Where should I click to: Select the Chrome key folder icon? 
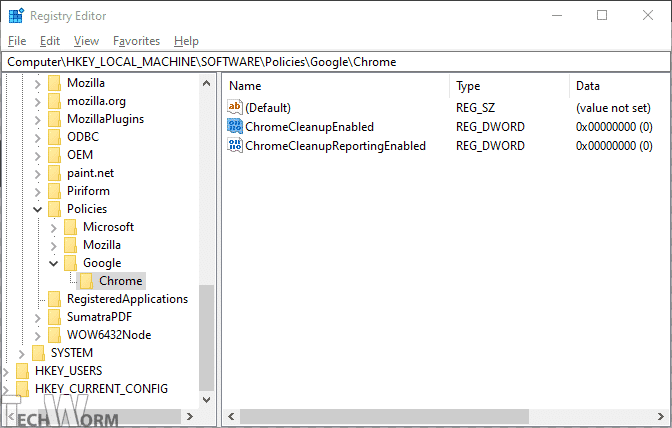coord(87,281)
